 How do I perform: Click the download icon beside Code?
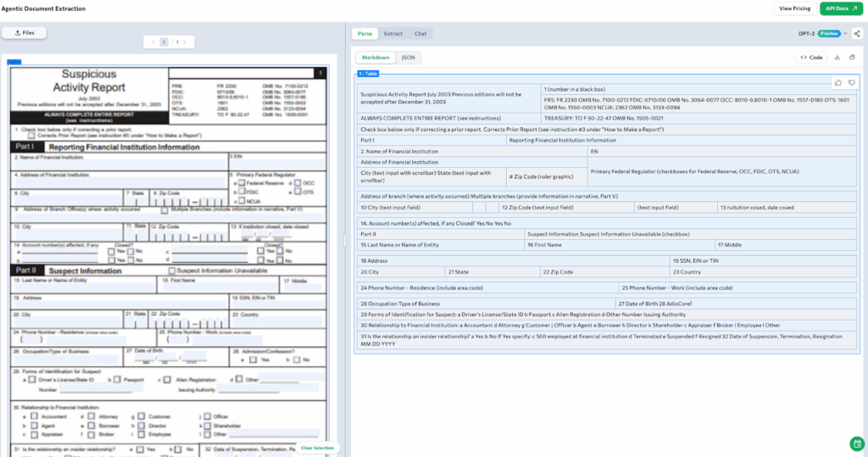pos(837,58)
